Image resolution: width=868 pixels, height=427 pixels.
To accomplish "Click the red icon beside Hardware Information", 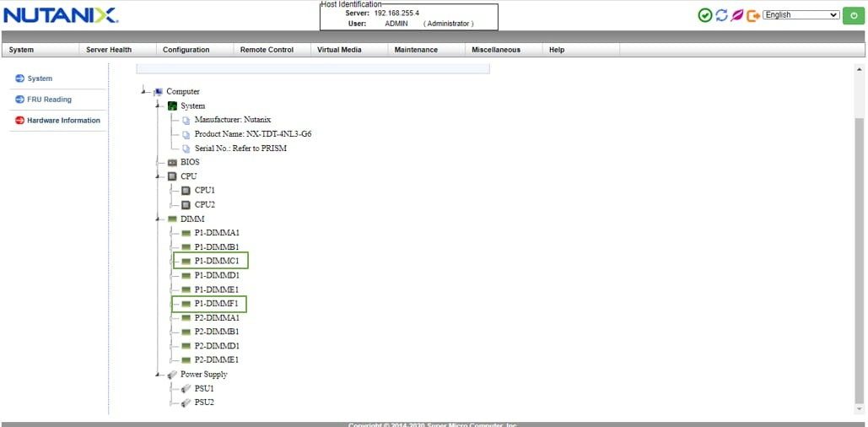I will coord(20,121).
